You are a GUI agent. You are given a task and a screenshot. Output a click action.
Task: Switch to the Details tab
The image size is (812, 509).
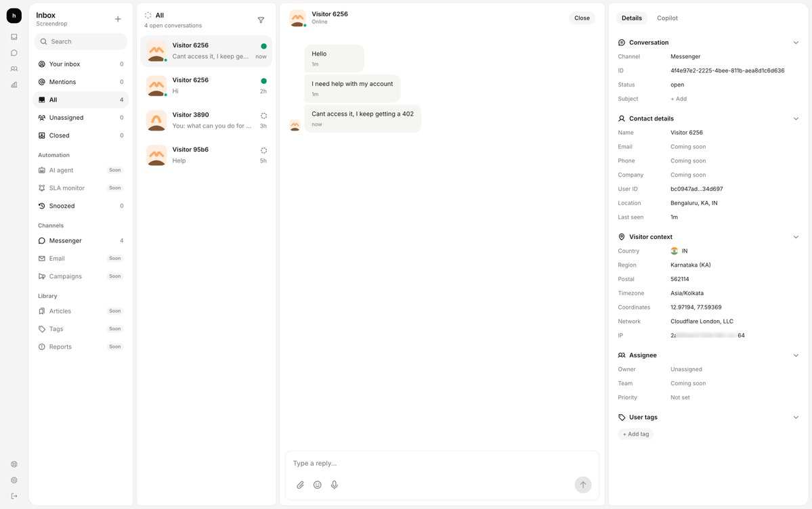click(632, 18)
